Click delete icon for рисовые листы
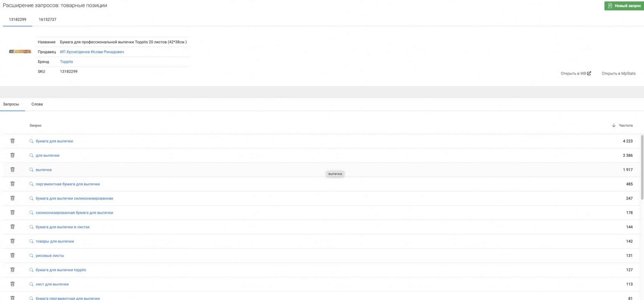This screenshot has height=300, width=644. (x=12, y=256)
